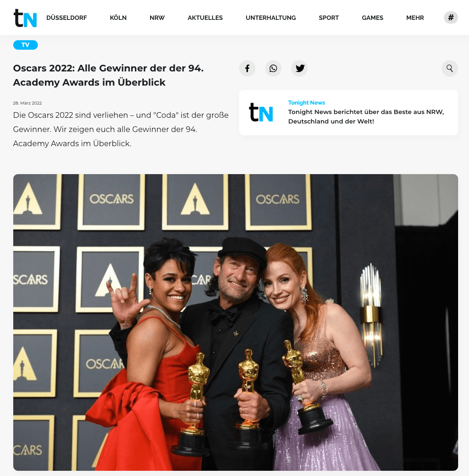
Task: Click the Oscars 2022 article headline
Action: pyautogui.click(x=108, y=75)
